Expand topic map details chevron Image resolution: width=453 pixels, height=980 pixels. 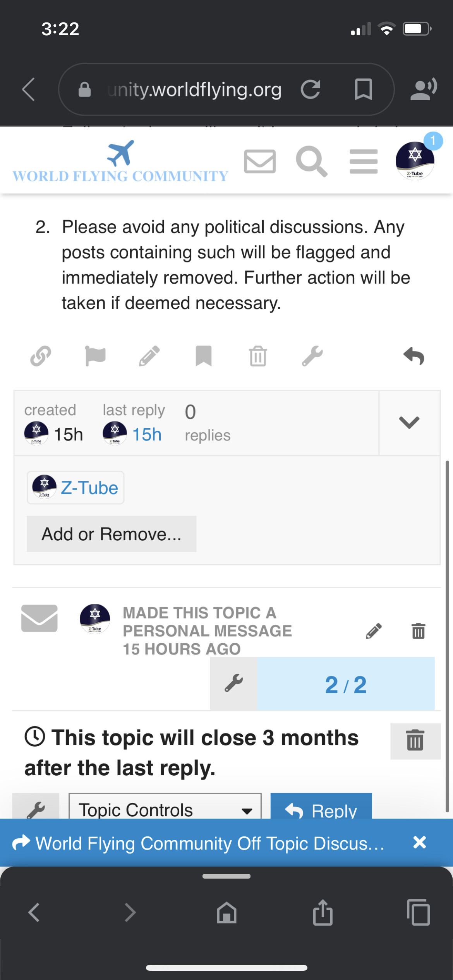tap(409, 422)
